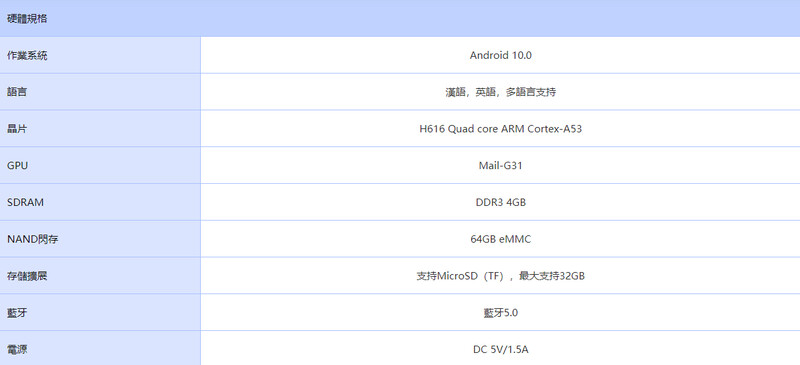Click the DDR3 4GB value cell
The width and height of the screenshot is (800, 365).
(x=501, y=202)
